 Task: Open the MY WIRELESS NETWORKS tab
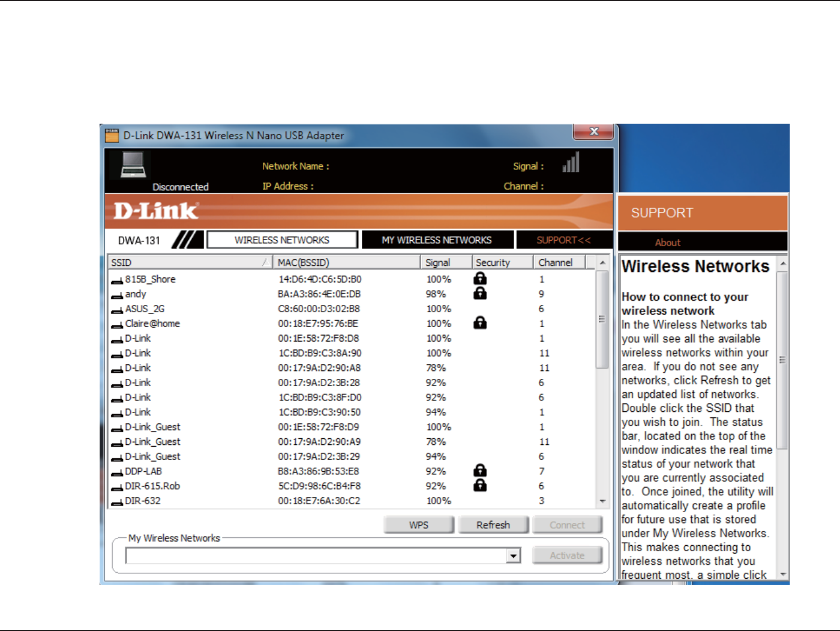coord(437,240)
